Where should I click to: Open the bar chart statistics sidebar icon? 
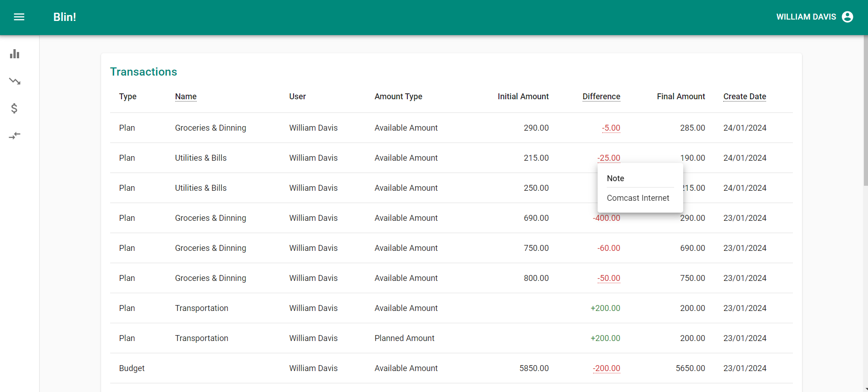pyautogui.click(x=15, y=54)
